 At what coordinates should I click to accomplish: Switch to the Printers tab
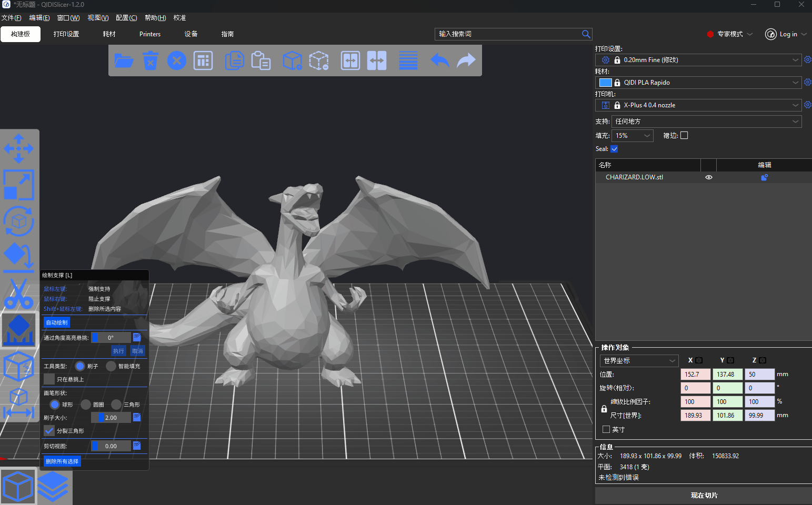point(150,34)
